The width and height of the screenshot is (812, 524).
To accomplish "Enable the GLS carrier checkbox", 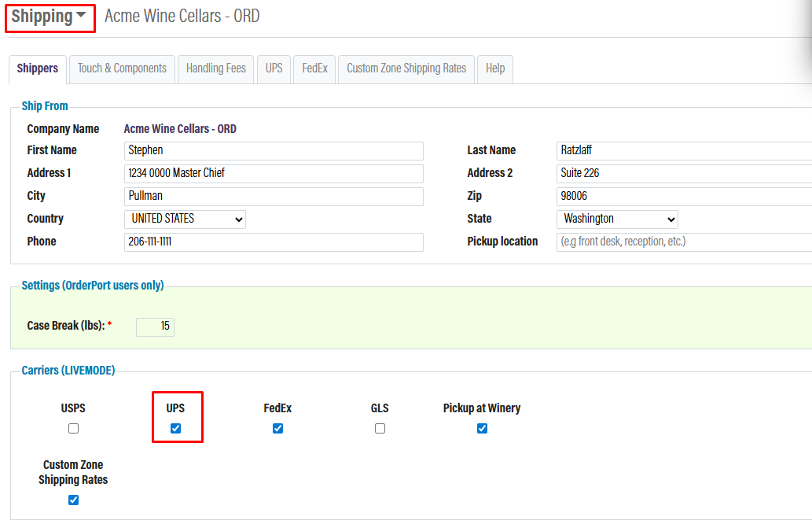I will [380, 429].
